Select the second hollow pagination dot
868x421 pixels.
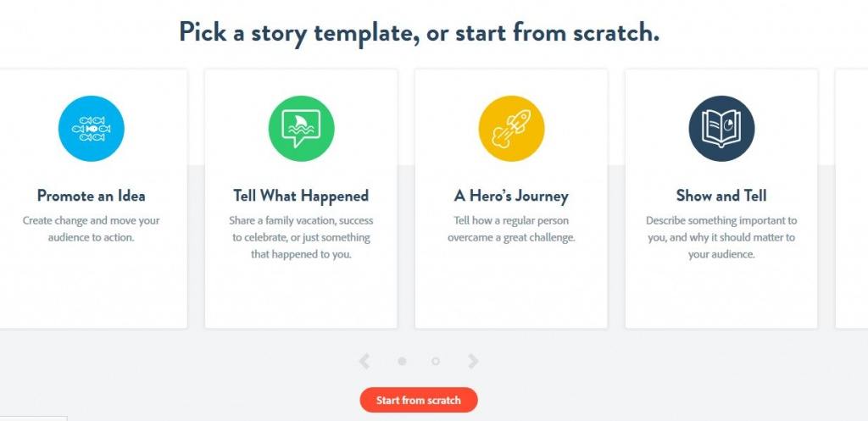pos(435,361)
